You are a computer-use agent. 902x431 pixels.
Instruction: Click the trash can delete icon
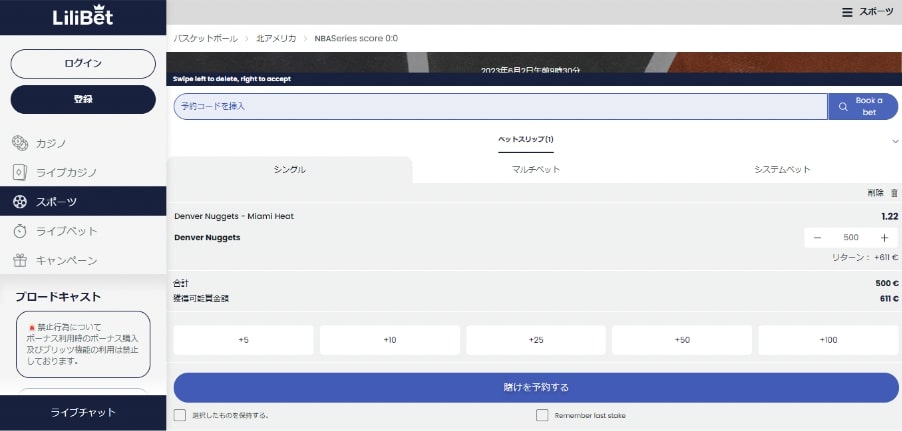point(894,193)
